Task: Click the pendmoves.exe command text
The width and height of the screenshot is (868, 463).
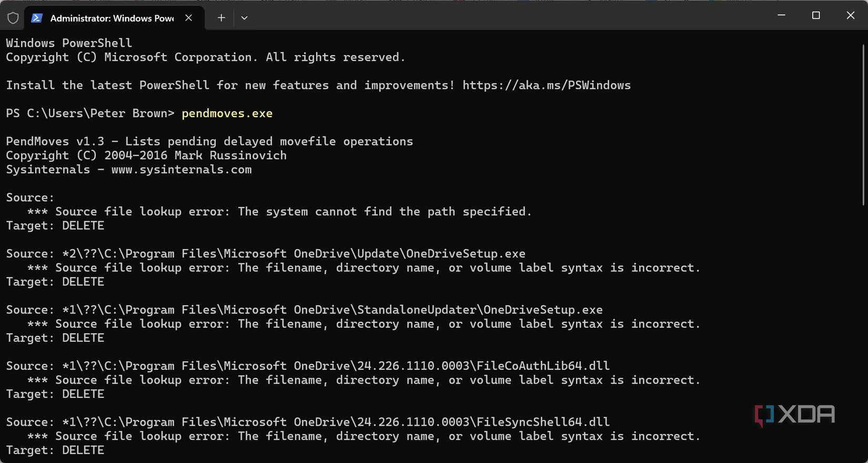Action: coord(227,113)
